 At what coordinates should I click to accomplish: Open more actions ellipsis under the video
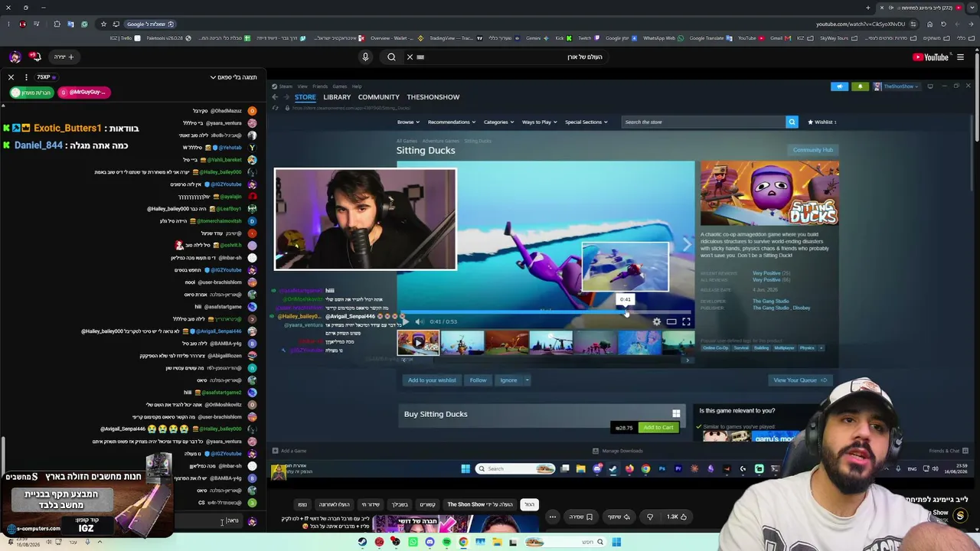click(x=552, y=517)
